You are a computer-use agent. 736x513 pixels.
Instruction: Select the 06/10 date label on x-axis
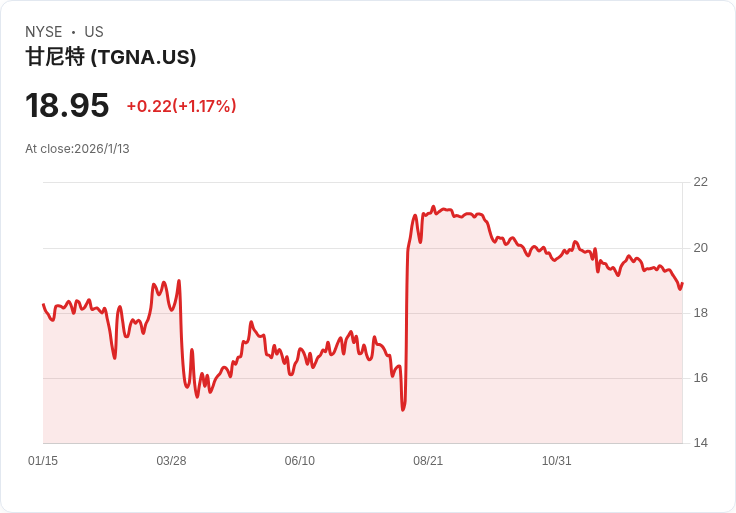(299, 461)
